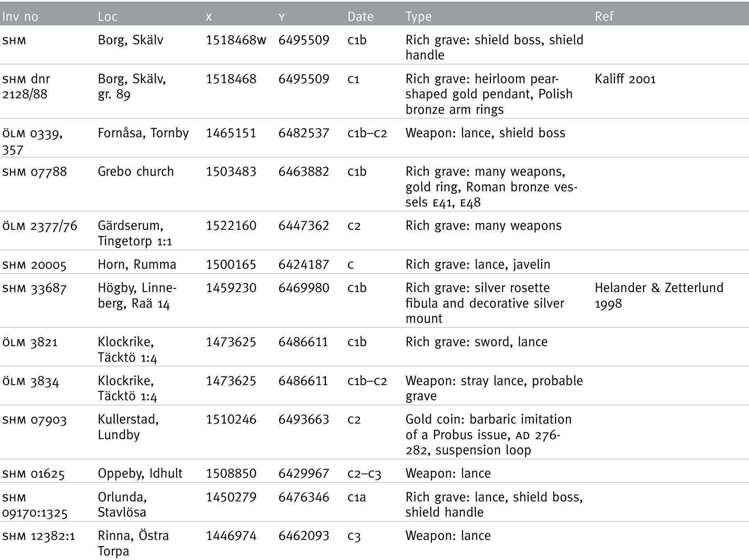Select the "Loc" column header
749x560 pixels.
click(x=107, y=16)
